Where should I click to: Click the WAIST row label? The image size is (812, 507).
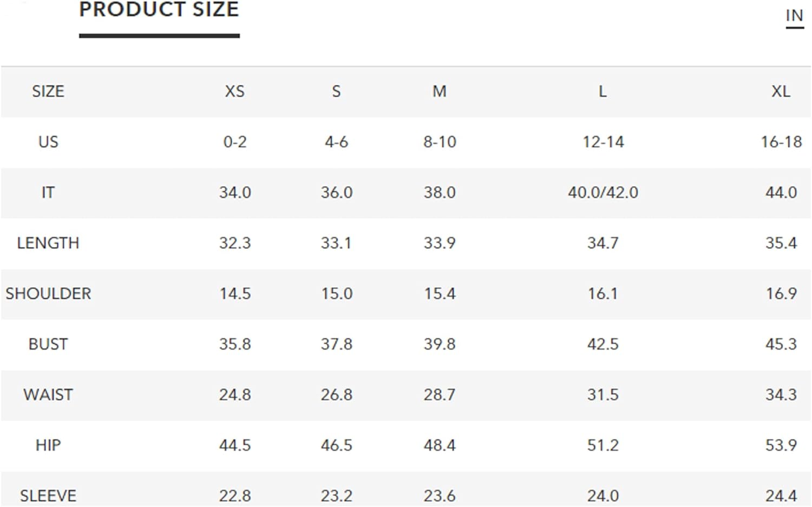pyautogui.click(x=48, y=395)
